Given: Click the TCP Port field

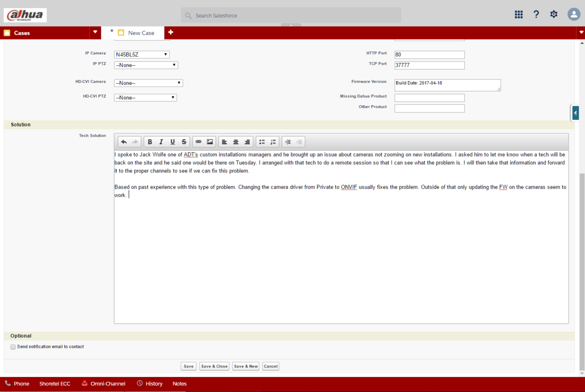Looking at the screenshot, I should point(429,65).
